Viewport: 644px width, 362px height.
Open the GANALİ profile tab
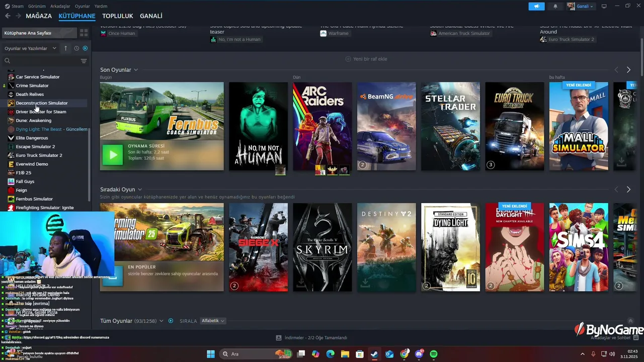(151, 16)
